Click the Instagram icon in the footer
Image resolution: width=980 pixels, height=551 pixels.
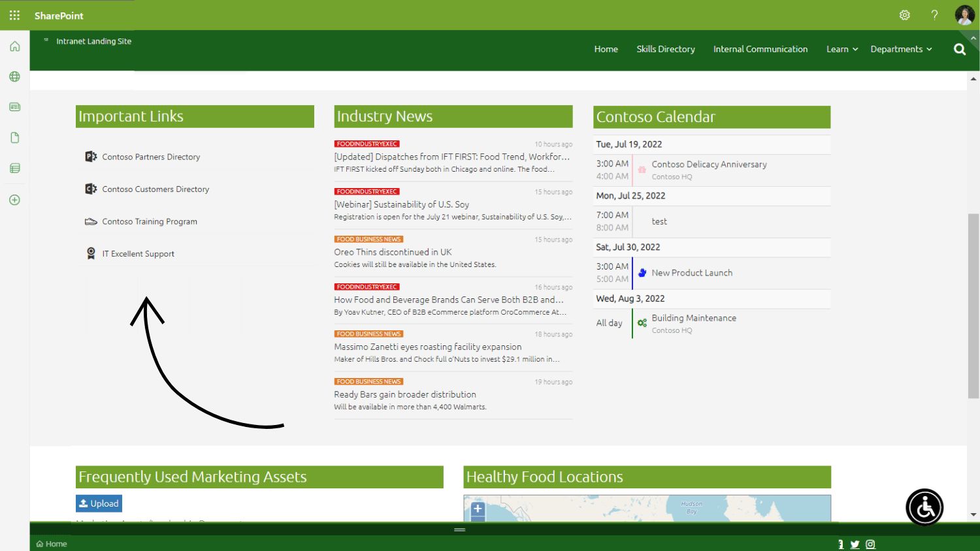click(870, 544)
